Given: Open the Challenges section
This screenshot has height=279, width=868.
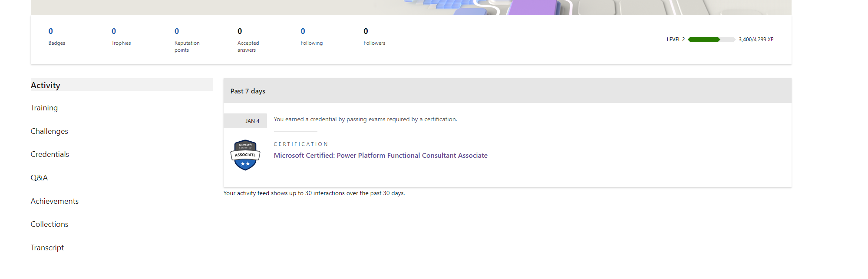Looking at the screenshot, I should pyautogui.click(x=49, y=131).
